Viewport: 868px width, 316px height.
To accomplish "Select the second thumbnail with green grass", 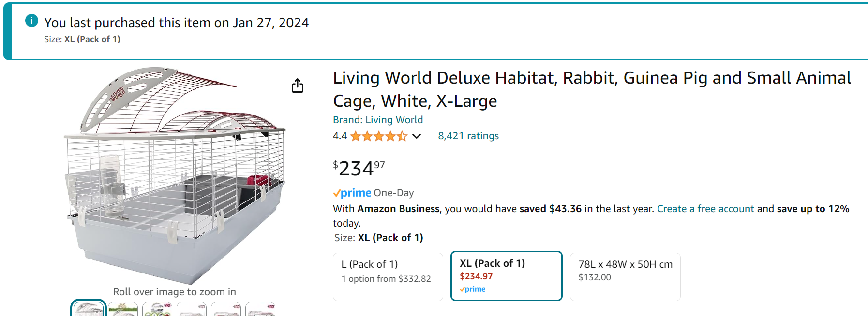I will (x=123, y=309).
